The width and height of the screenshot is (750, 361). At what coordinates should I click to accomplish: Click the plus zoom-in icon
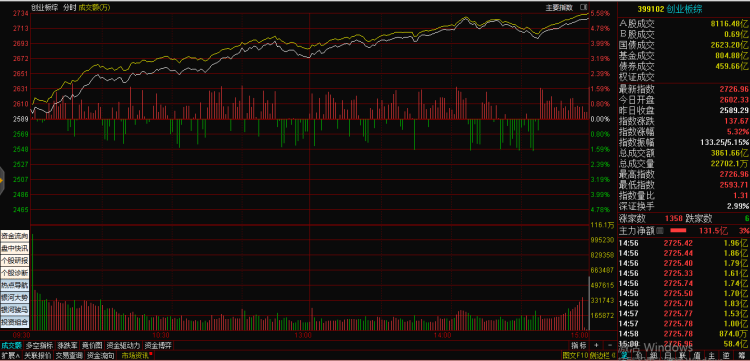coord(596,345)
